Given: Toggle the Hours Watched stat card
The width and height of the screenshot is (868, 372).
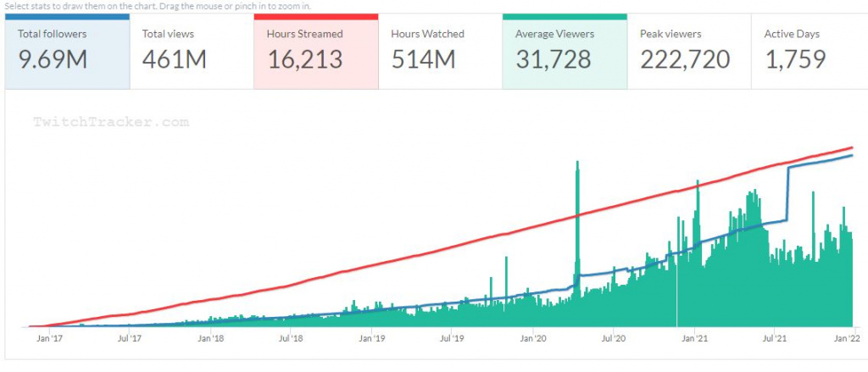Looking at the screenshot, I should (440, 52).
